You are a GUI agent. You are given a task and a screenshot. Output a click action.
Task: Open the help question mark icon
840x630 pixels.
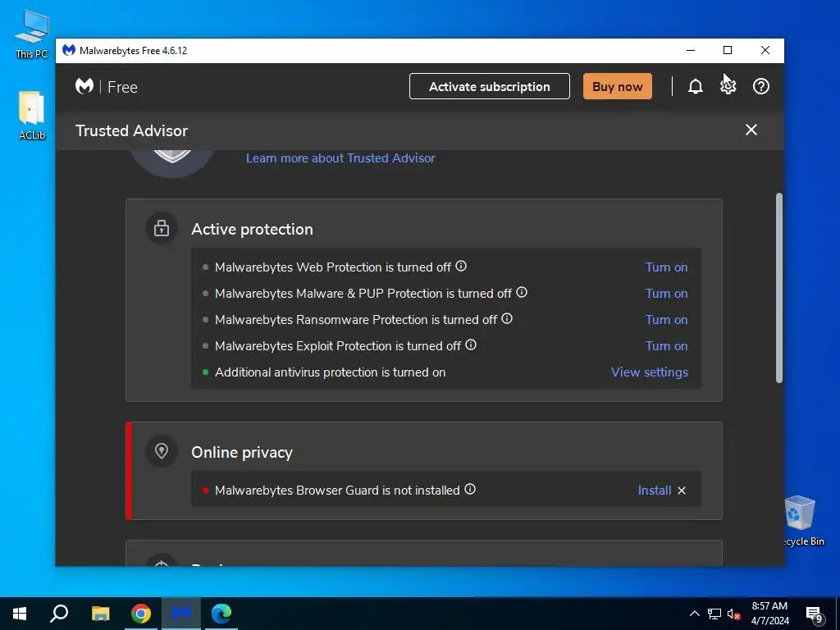coord(760,86)
